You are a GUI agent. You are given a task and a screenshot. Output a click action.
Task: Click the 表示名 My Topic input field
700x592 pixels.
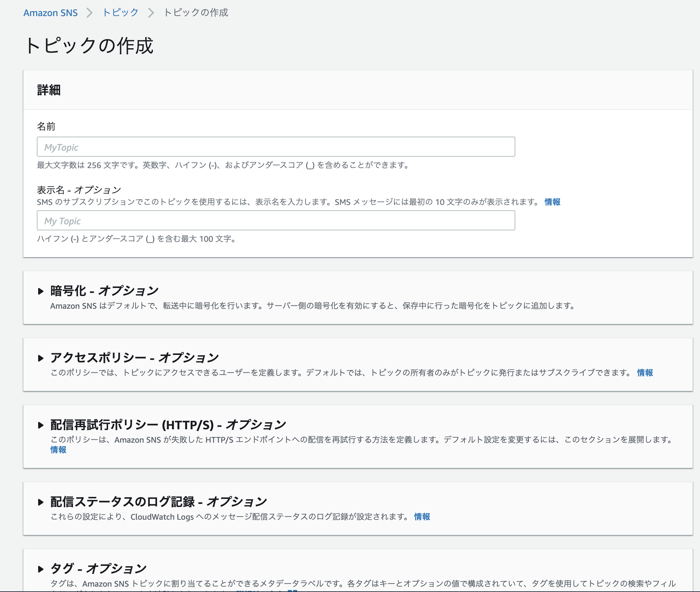coord(275,220)
